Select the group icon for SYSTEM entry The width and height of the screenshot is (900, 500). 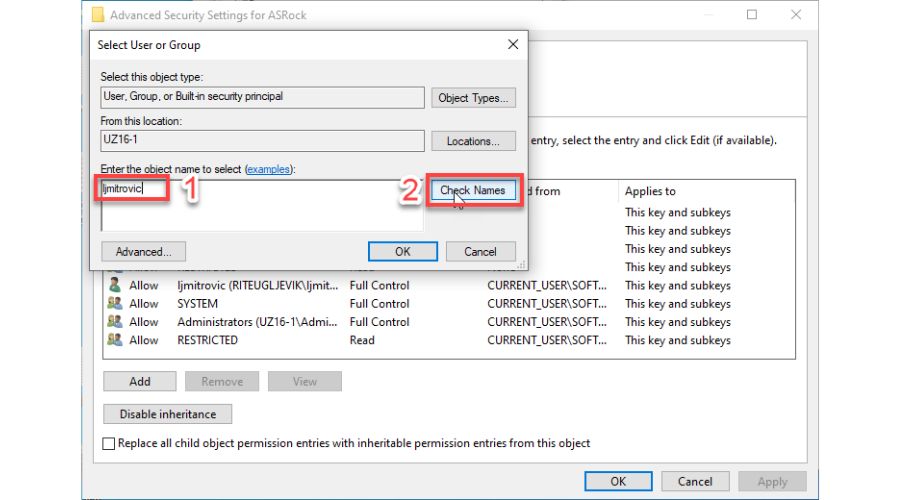(x=115, y=303)
